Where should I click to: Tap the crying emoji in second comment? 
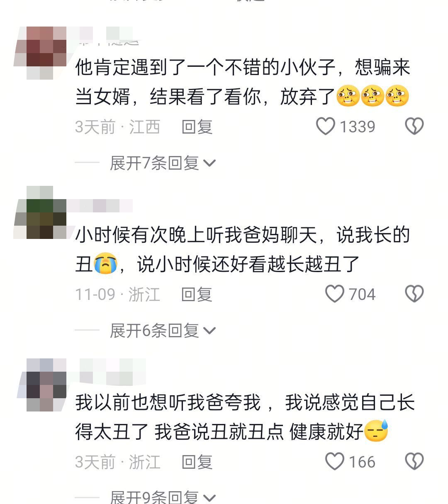105,264
